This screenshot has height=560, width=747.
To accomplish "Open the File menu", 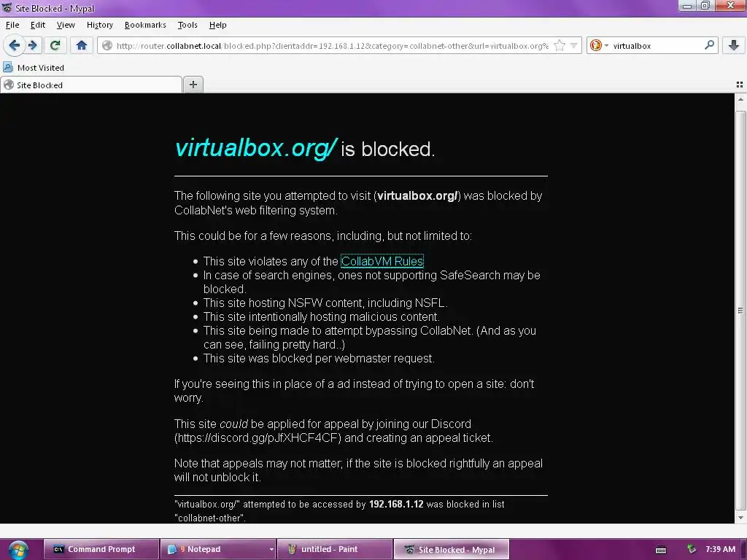I will point(12,25).
